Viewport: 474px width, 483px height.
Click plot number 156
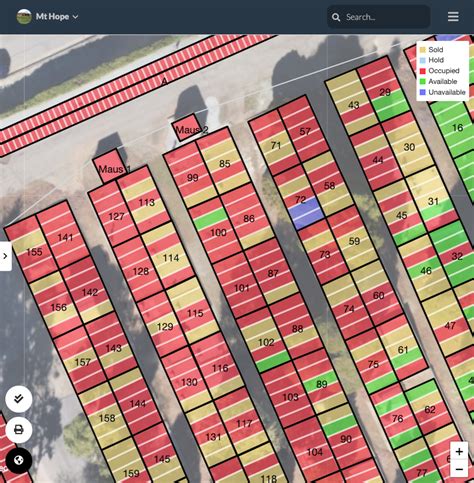(x=59, y=307)
